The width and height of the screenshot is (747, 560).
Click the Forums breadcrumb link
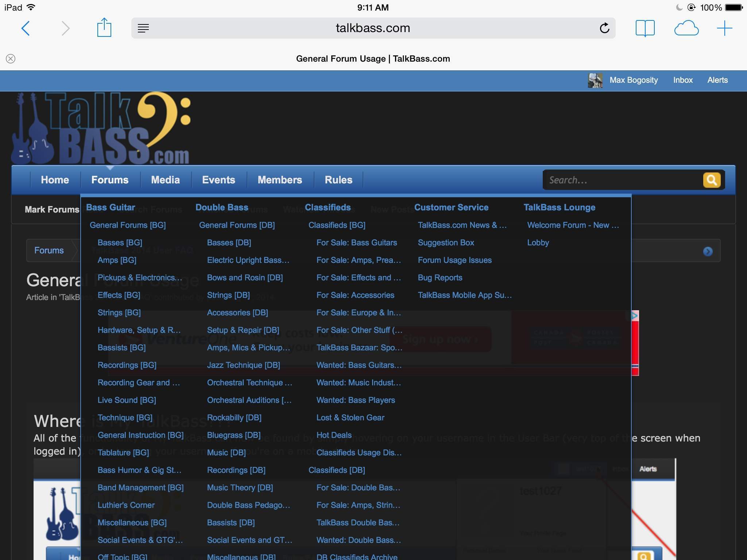tap(49, 250)
